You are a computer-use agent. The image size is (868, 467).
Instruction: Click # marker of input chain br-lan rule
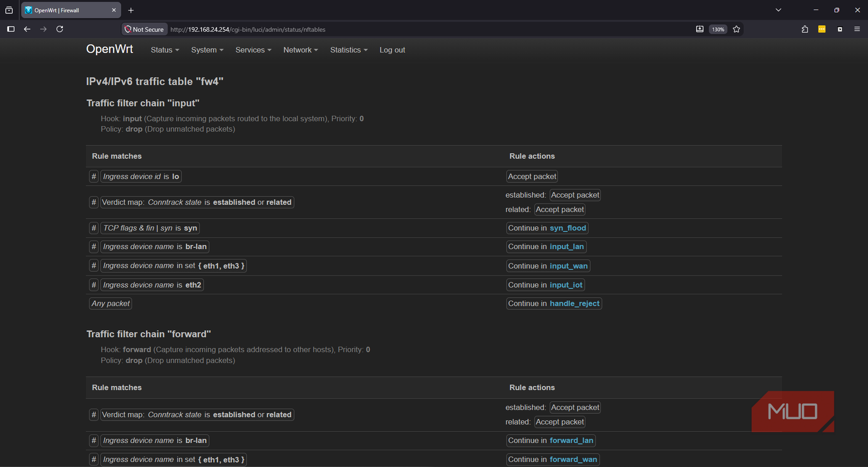pyautogui.click(x=94, y=247)
